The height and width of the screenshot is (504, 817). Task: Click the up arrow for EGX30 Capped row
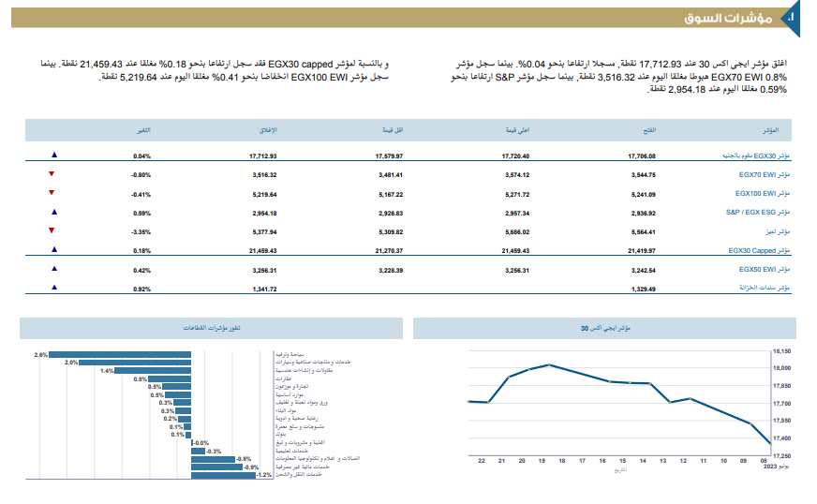(54, 250)
